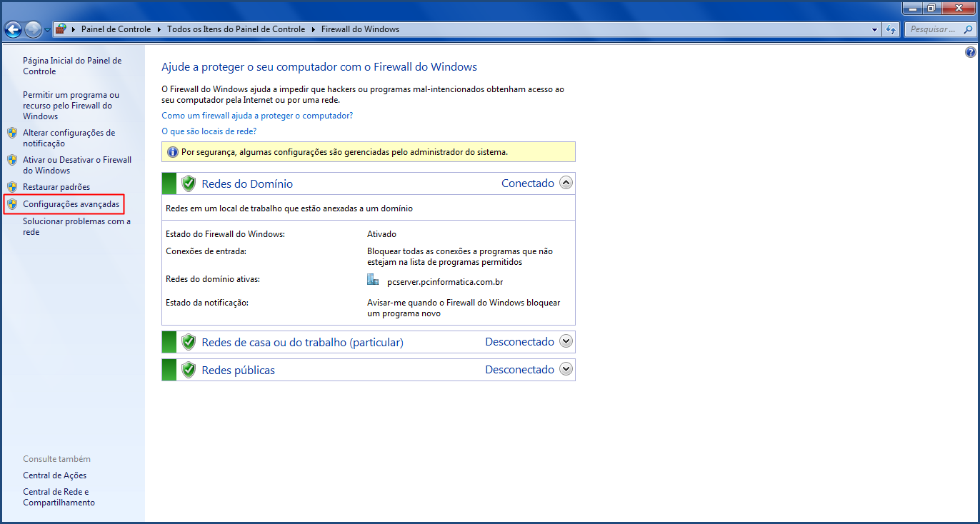Open Central de Rede e Compartilhamento
The height and width of the screenshot is (524, 980).
pos(59,497)
